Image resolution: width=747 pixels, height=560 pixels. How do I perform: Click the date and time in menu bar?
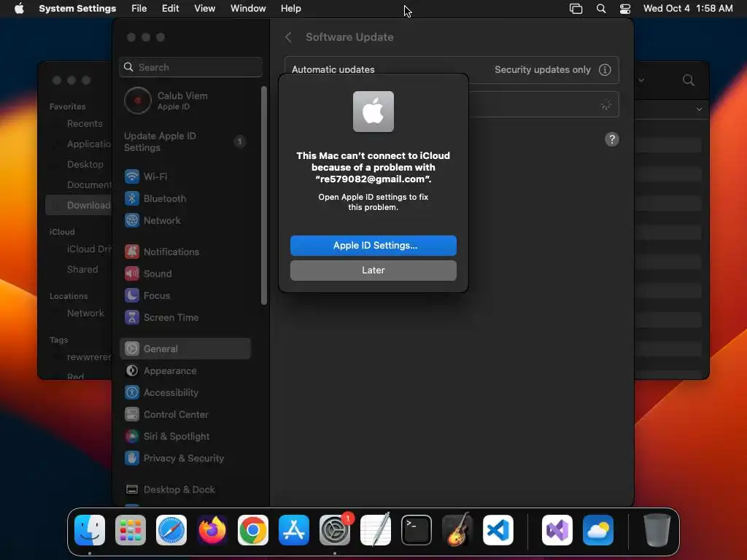pyautogui.click(x=688, y=9)
